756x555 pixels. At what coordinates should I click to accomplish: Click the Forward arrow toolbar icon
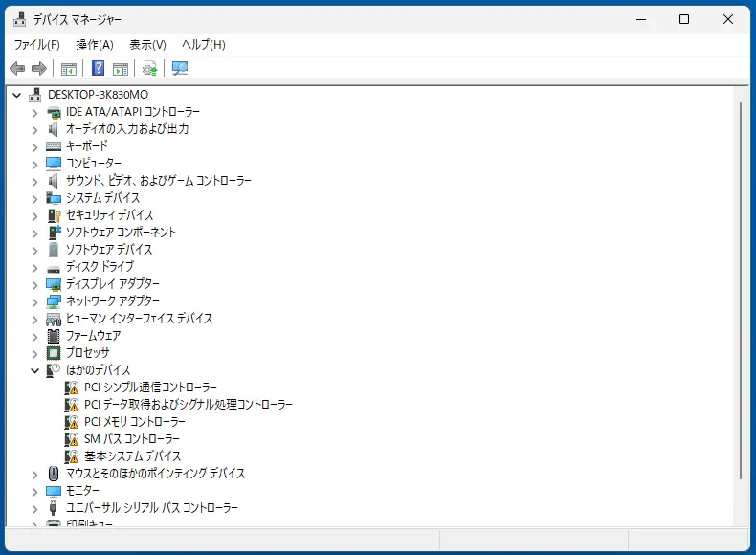point(39,68)
